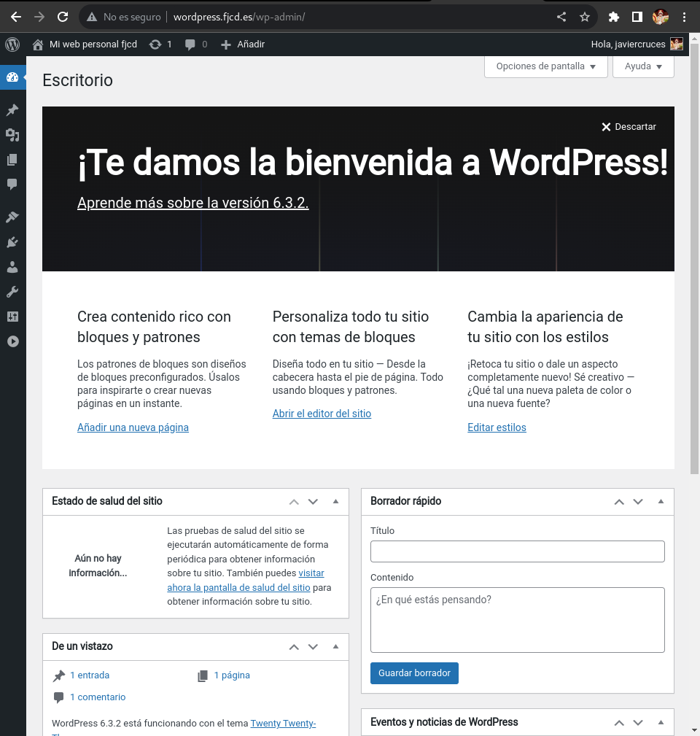
Task: Toggle browser side panel icon
Action: pos(637,17)
